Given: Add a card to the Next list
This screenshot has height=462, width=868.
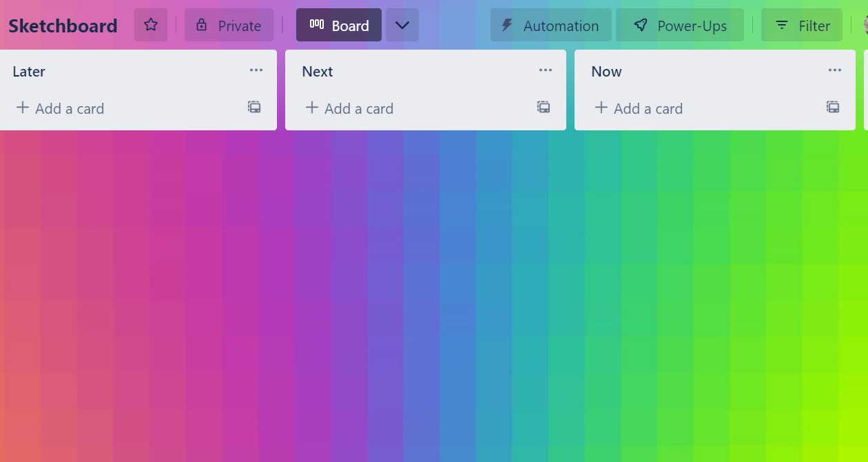Looking at the screenshot, I should pos(349,108).
